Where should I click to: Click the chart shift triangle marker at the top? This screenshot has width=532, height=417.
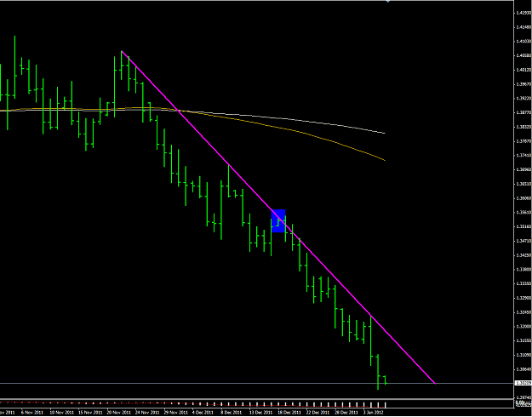[x=388, y=2]
